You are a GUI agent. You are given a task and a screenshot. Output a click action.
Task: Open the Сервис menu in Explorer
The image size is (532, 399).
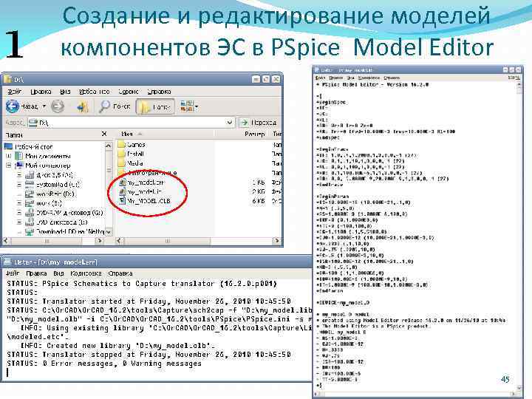point(129,92)
